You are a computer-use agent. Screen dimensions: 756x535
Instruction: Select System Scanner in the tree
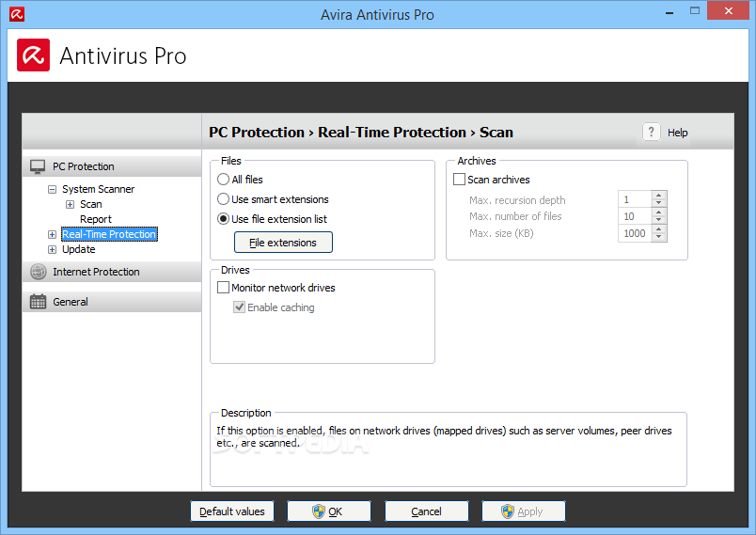pyautogui.click(x=98, y=189)
